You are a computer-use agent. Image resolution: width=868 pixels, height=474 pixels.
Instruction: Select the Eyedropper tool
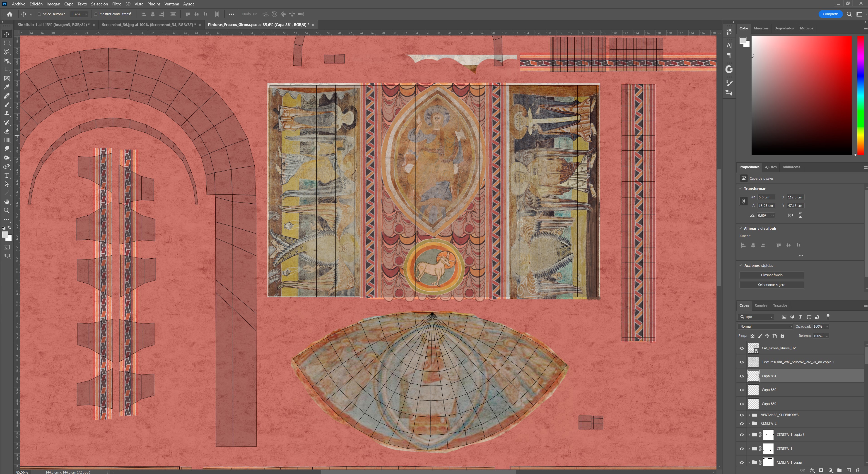pos(7,87)
